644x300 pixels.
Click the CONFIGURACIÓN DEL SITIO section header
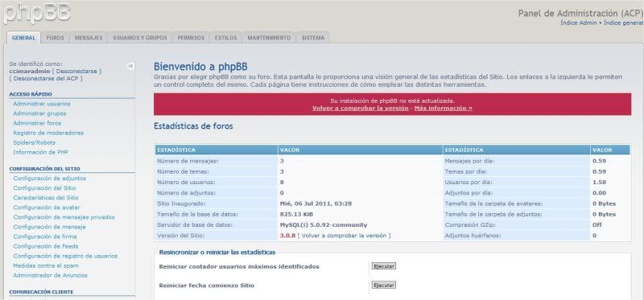pyautogui.click(x=44, y=169)
